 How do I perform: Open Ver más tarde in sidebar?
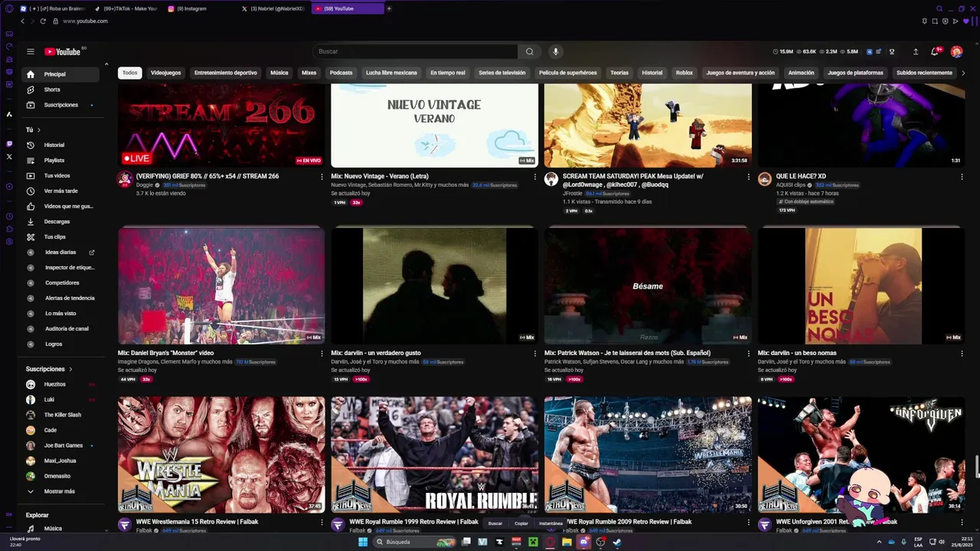pos(61,191)
